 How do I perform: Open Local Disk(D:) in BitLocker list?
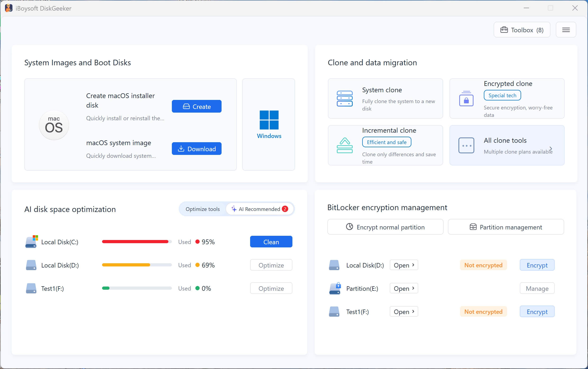(x=404, y=265)
